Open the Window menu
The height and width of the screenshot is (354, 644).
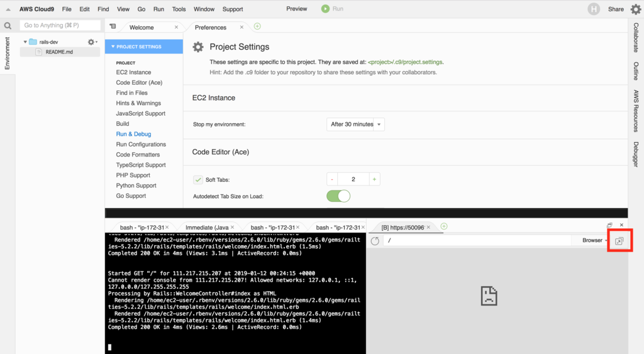[x=204, y=9]
